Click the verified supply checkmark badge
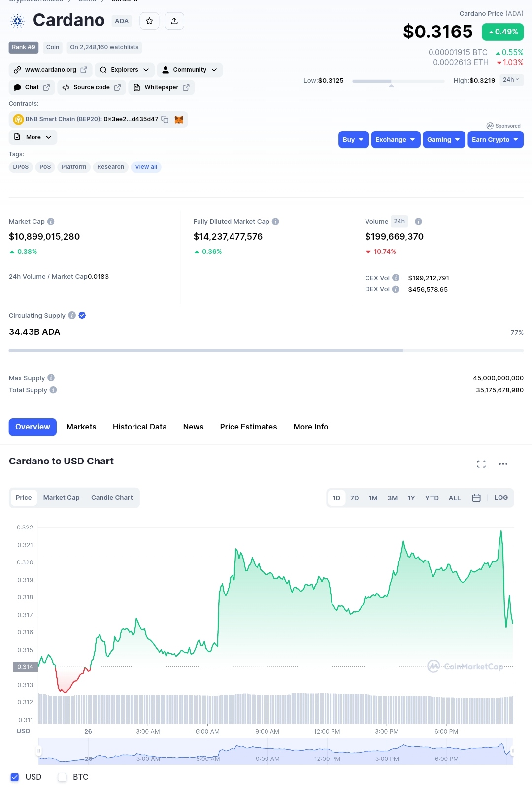The height and width of the screenshot is (792, 532). pyautogui.click(x=82, y=315)
